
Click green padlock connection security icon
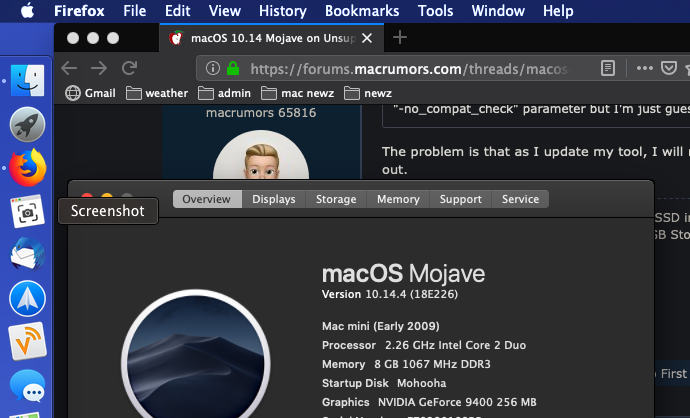click(233, 68)
